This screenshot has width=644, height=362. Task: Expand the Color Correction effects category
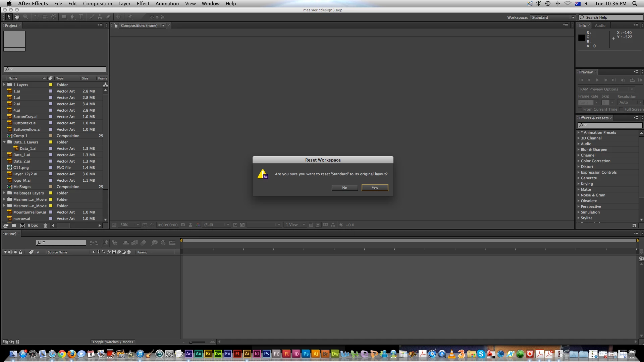579,161
